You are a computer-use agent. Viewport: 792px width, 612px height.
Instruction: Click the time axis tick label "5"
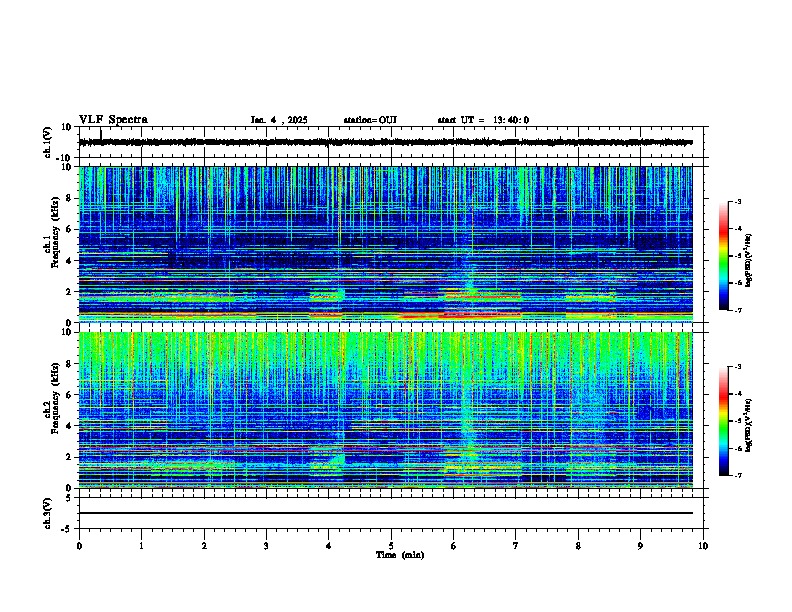click(x=391, y=546)
